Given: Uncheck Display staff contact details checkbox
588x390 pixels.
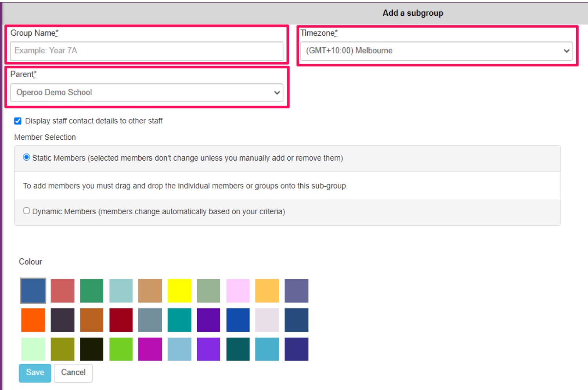Looking at the screenshot, I should (x=18, y=121).
